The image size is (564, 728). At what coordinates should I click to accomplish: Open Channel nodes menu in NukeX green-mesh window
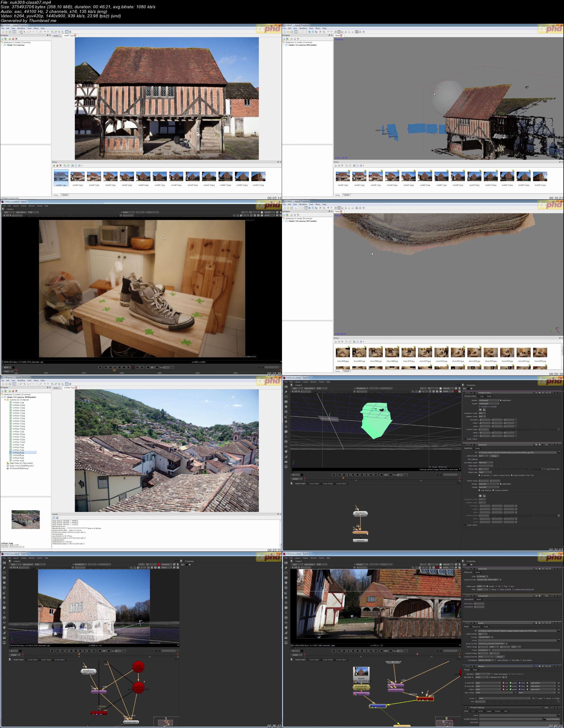pos(286,402)
